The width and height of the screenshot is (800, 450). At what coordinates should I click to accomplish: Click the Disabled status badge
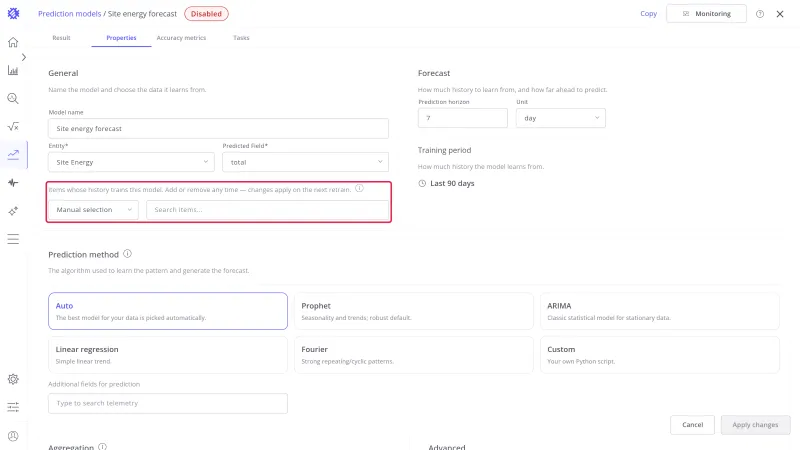coord(206,14)
